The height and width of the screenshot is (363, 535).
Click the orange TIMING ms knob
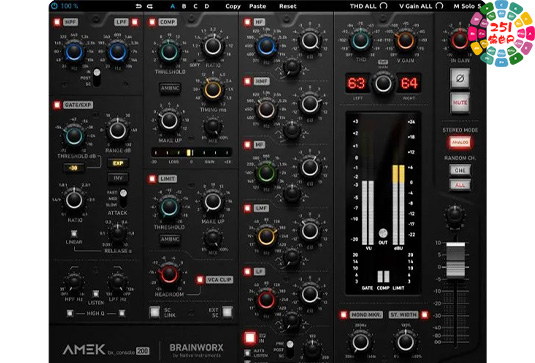tap(213, 90)
